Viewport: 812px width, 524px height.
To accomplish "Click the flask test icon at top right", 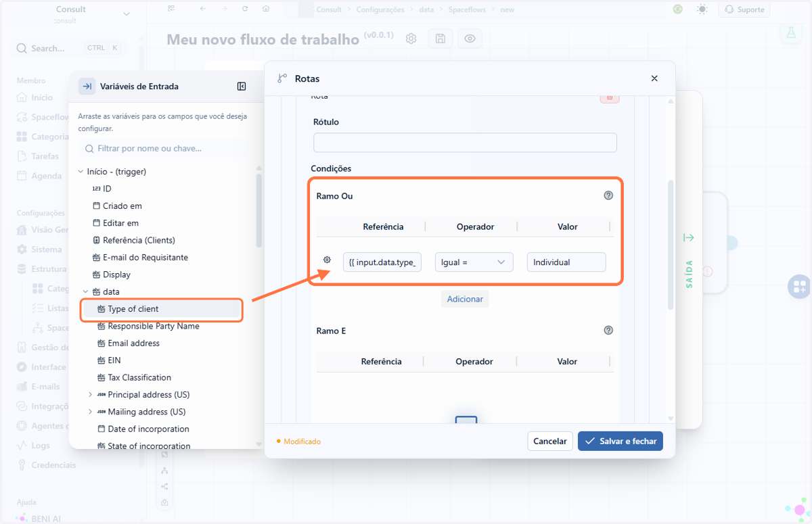I will point(790,32).
